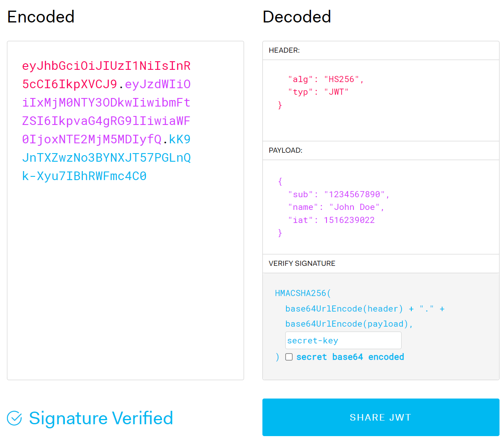Click the VERIFY SIGNATURE section label

(302, 263)
